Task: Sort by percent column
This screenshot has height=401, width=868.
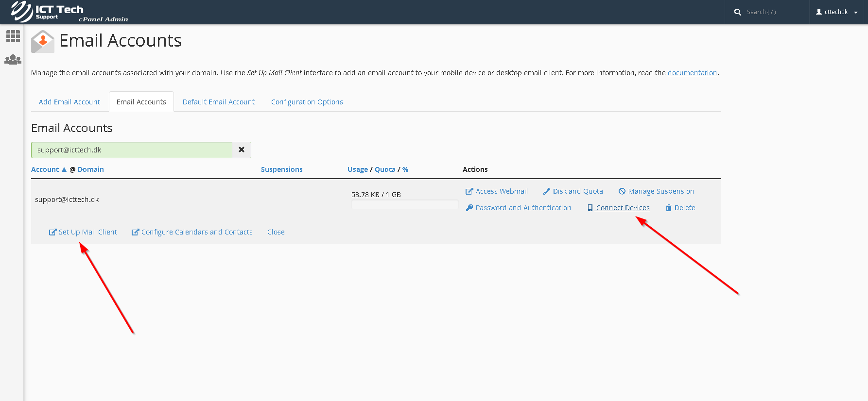Action: (405, 169)
